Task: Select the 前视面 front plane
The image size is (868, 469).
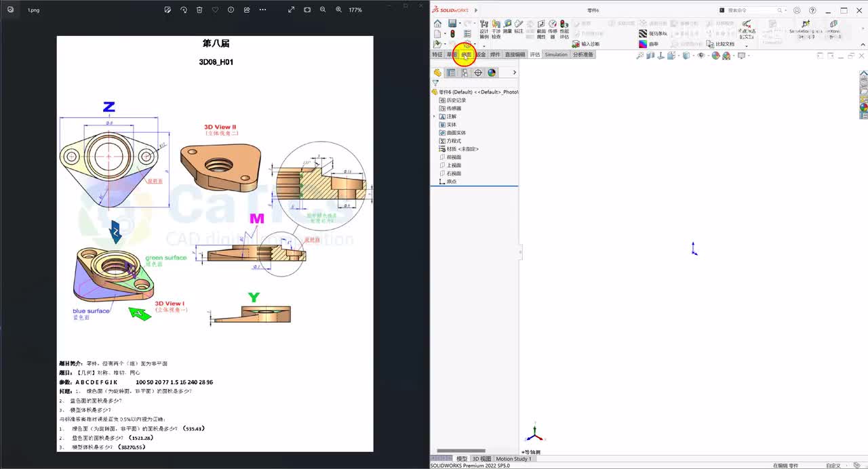Action: click(450, 157)
